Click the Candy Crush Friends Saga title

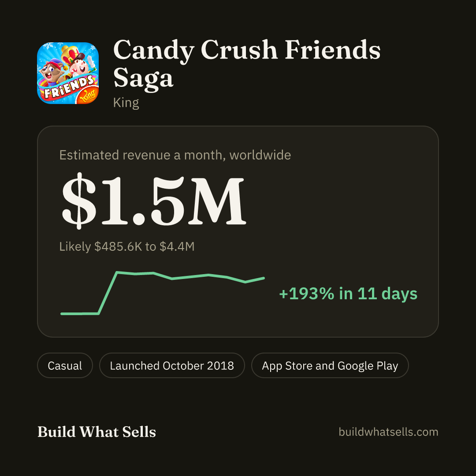pos(247,64)
